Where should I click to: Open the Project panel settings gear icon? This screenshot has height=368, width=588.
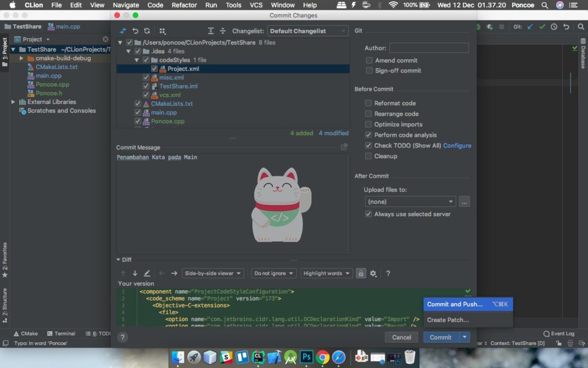pyautogui.click(x=106, y=39)
